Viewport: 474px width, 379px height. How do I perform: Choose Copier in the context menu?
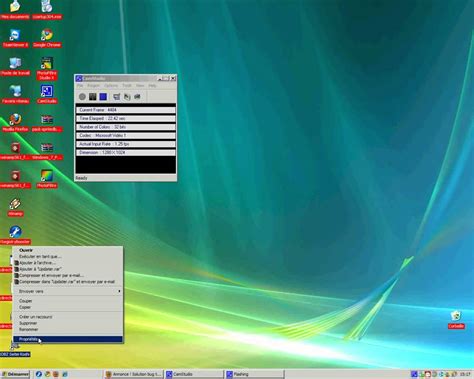point(68,307)
